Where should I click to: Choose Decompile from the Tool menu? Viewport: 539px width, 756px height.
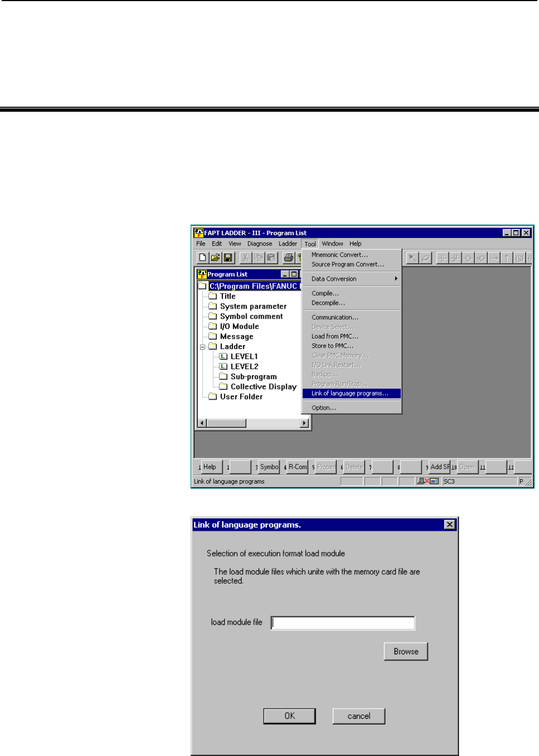click(x=351, y=302)
